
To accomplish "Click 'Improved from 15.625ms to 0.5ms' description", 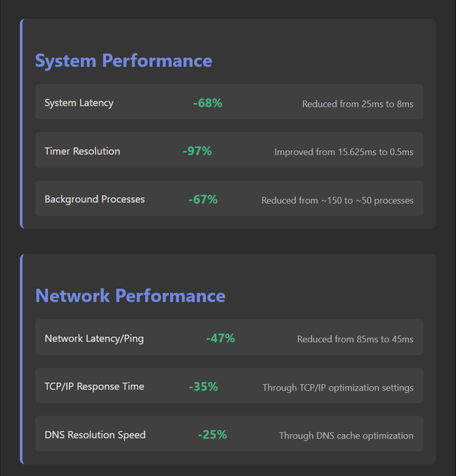I will (x=343, y=152).
